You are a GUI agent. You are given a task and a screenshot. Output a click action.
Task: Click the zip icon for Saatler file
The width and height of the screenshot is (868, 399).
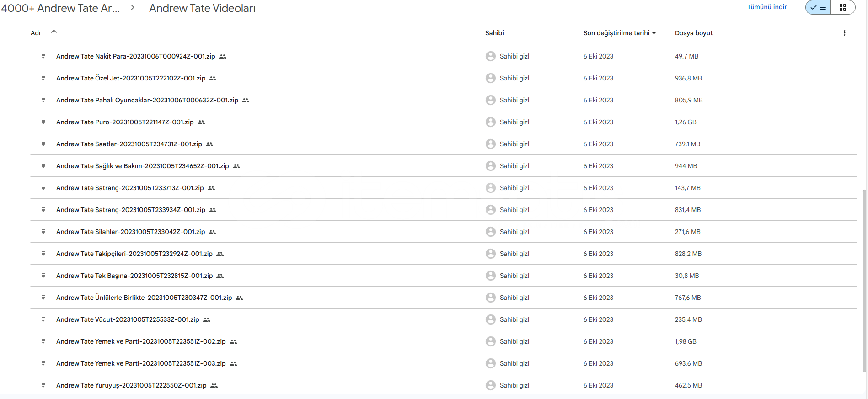click(43, 144)
